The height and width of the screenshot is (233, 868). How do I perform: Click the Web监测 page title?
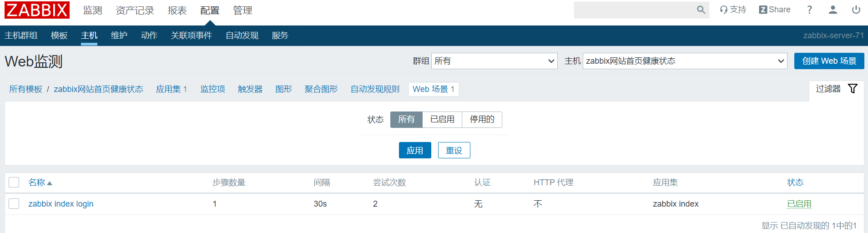[x=34, y=61]
